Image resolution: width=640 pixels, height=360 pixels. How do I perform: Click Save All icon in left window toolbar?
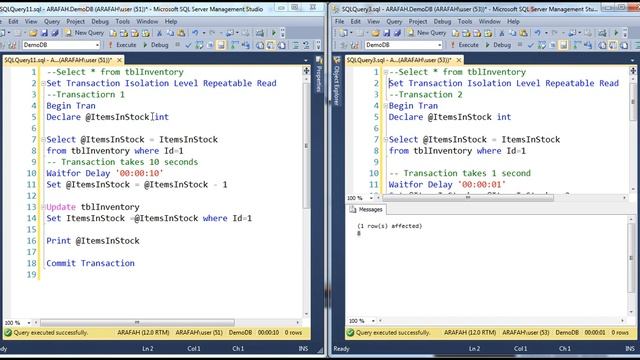pyautogui.click(x=55, y=33)
